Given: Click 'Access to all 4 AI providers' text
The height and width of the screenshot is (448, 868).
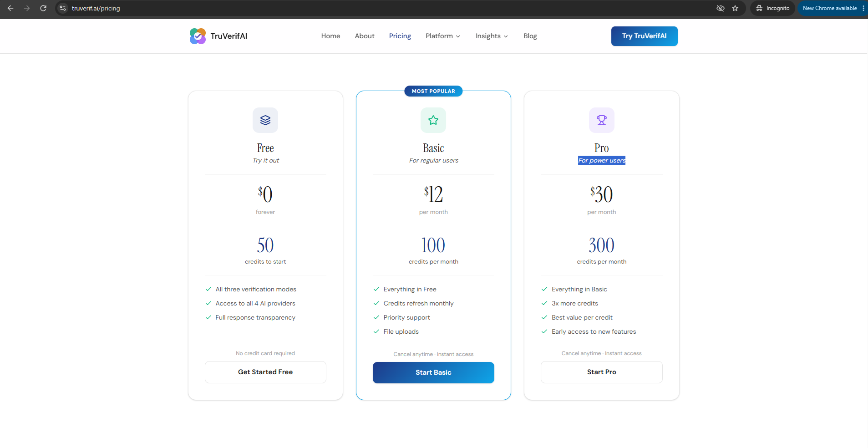Looking at the screenshot, I should pyautogui.click(x=255, y=303).
